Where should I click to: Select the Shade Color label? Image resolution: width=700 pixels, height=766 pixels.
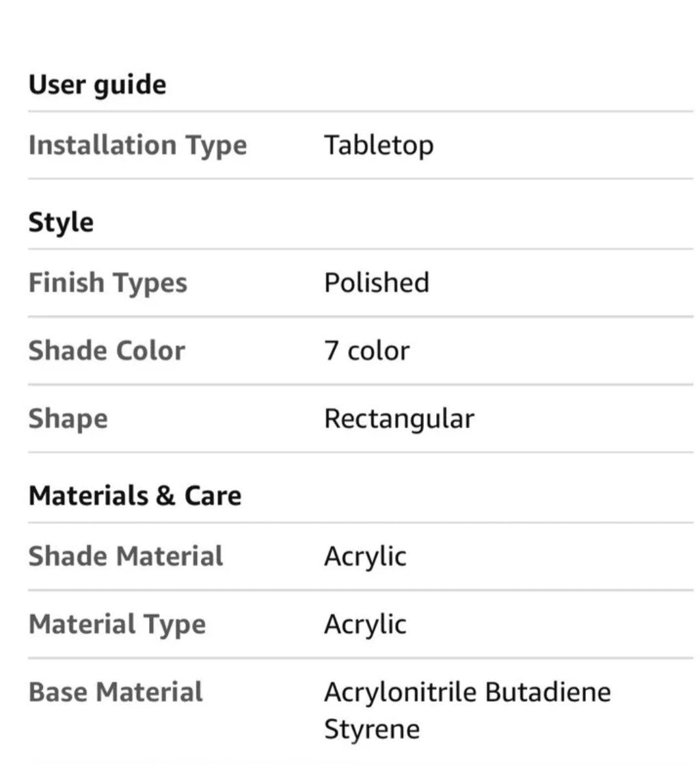[107, 351]
